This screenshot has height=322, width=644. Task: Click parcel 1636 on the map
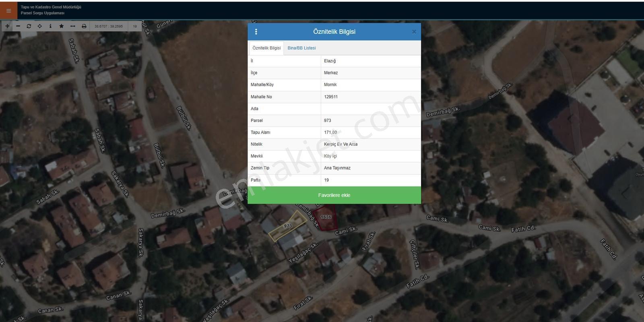pos(326,217)
